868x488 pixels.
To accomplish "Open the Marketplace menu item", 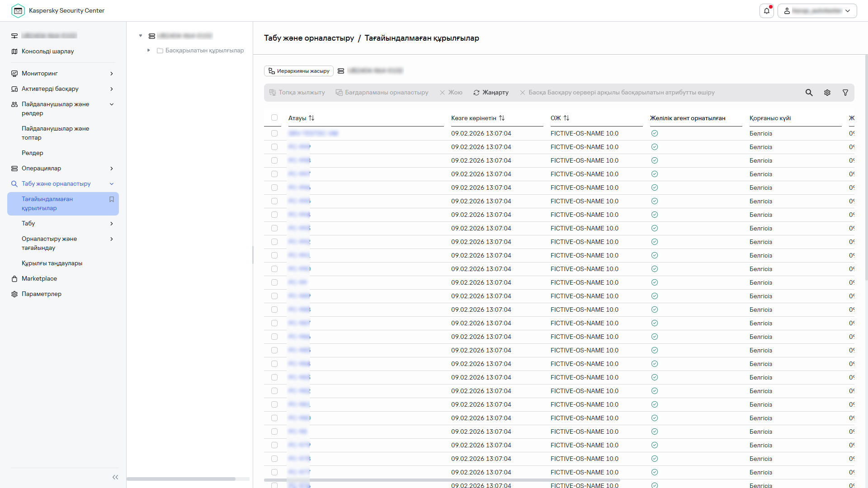I will click(39, 279).
